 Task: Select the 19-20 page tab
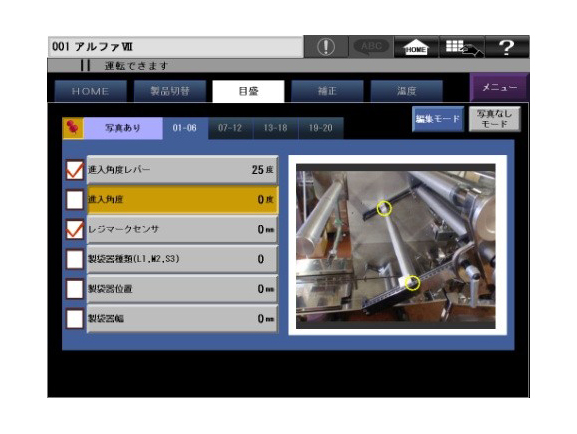click(321, 128)
